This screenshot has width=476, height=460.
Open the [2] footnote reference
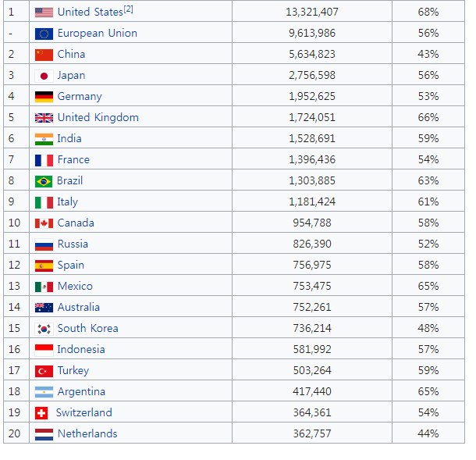tap(129, 9)
